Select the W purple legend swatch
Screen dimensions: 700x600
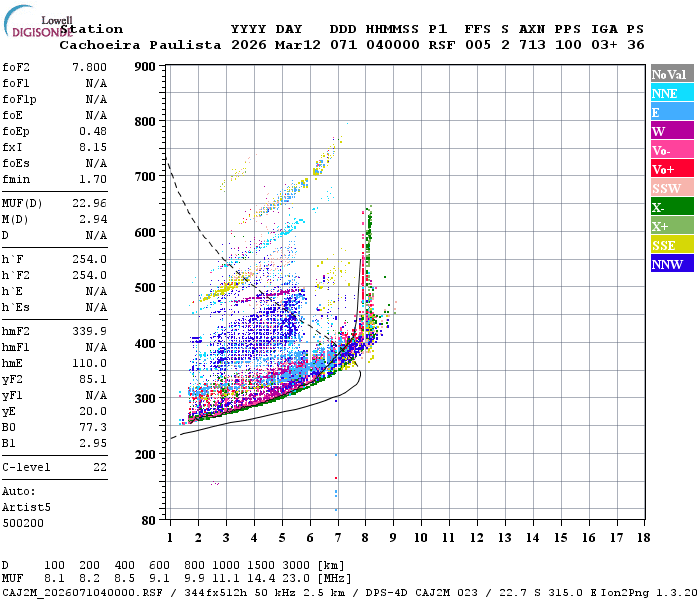coord(672,131)
